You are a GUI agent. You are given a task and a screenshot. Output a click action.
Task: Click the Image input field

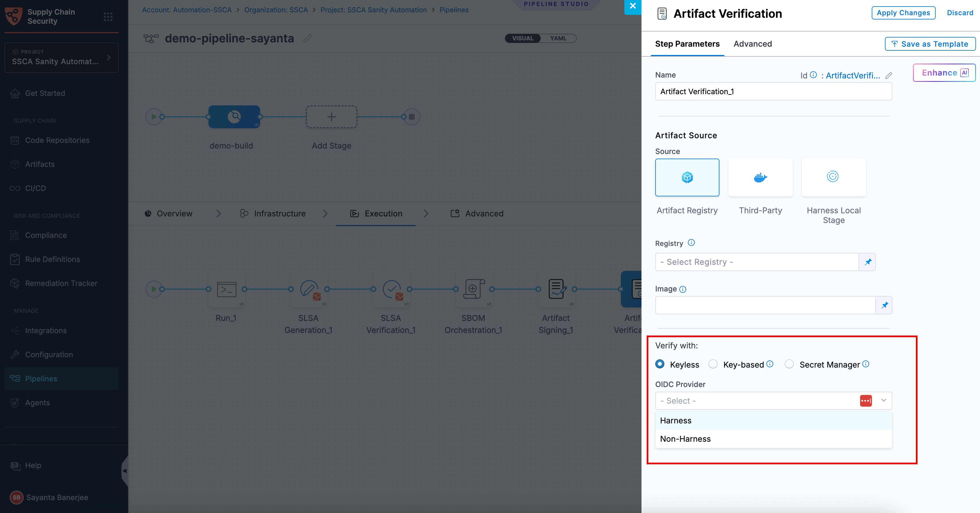pos(765,305)
